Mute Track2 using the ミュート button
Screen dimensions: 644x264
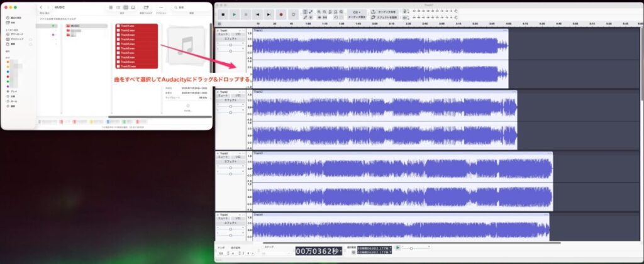point(223,96)
